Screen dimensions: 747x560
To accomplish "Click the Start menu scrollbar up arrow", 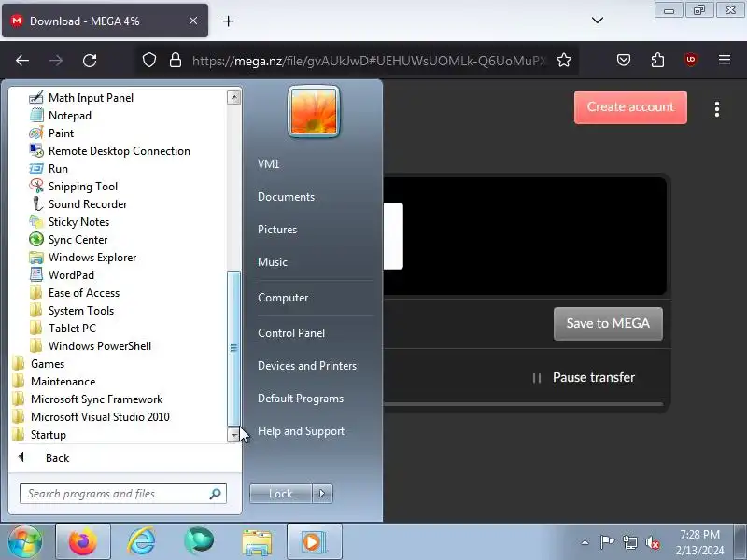I will pos(233,97).
